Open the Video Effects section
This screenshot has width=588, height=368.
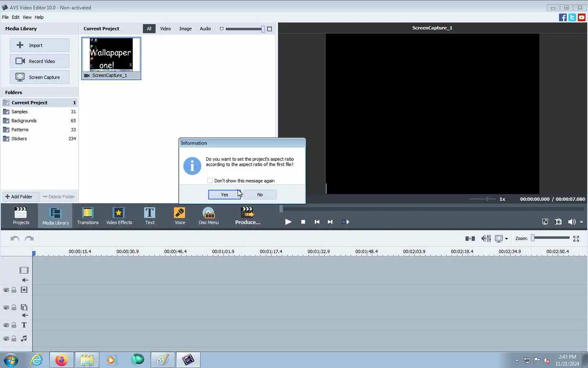[x=119, y=216]
